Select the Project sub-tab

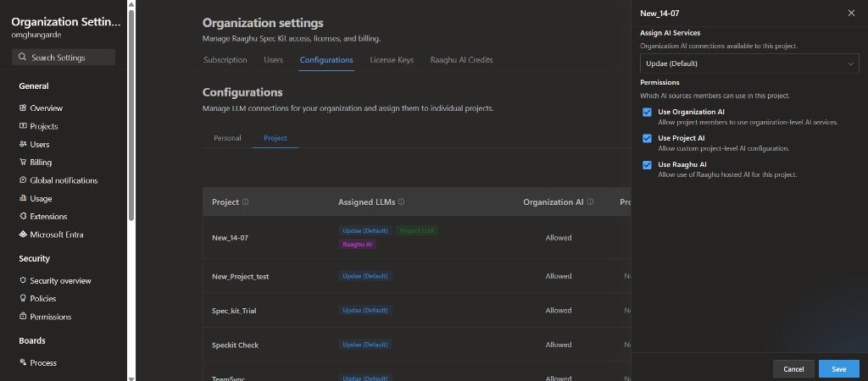coord(275,138)
